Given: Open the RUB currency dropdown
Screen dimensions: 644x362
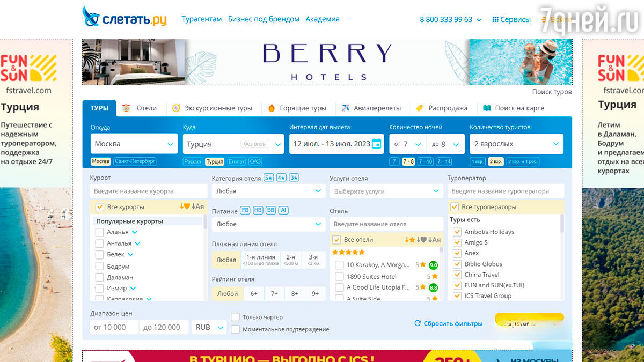Looking at the screenshot, I should [209, 327].
